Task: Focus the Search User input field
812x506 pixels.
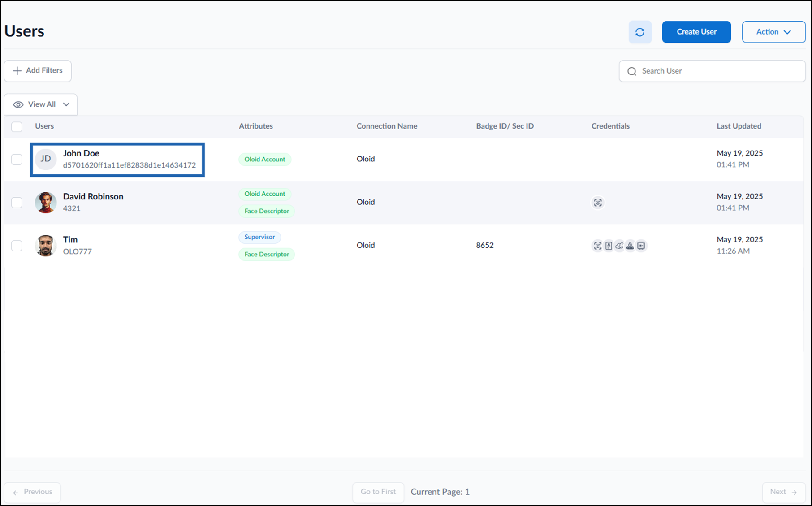Action: coord(712,71)
